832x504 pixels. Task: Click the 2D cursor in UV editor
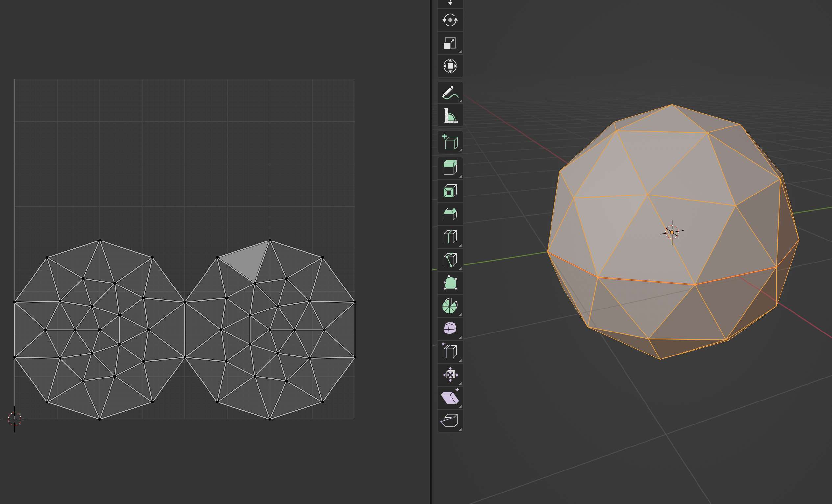click(14, 419)
